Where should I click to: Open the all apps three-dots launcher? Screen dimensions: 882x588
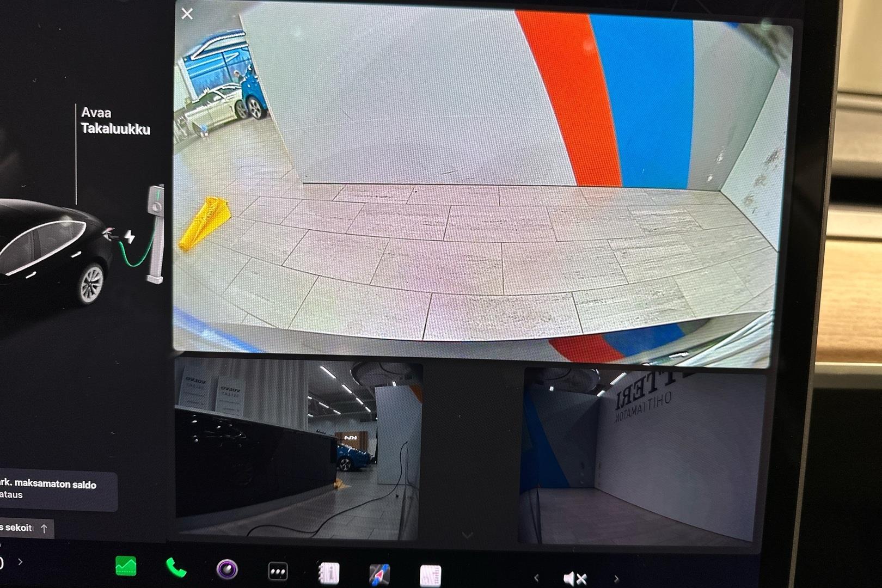coord(278,572)
